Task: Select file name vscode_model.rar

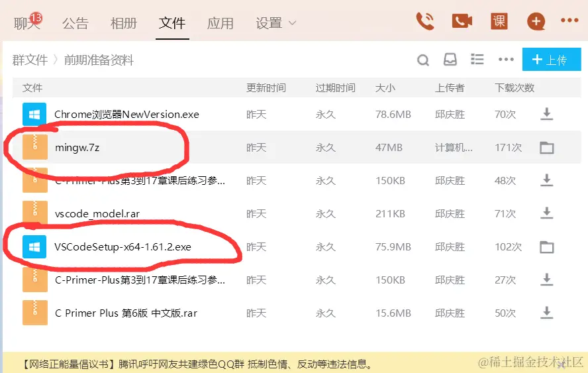Action: coord(97,213)
